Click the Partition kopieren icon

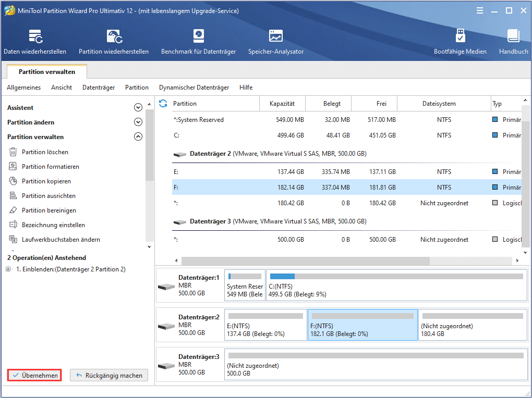click(x=13, y=181)
